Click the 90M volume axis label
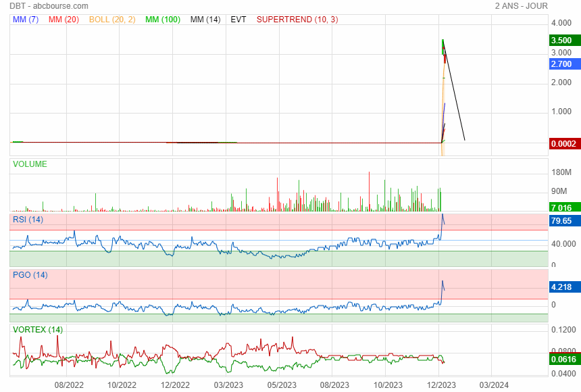 [x=559, y=191]
